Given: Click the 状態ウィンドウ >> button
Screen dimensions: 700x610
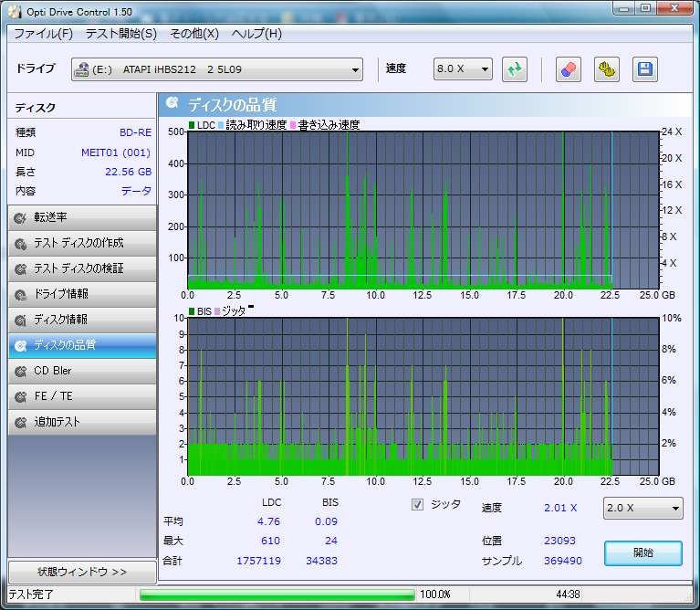Looking at the screenshot, I should click(x=82, y=572).
